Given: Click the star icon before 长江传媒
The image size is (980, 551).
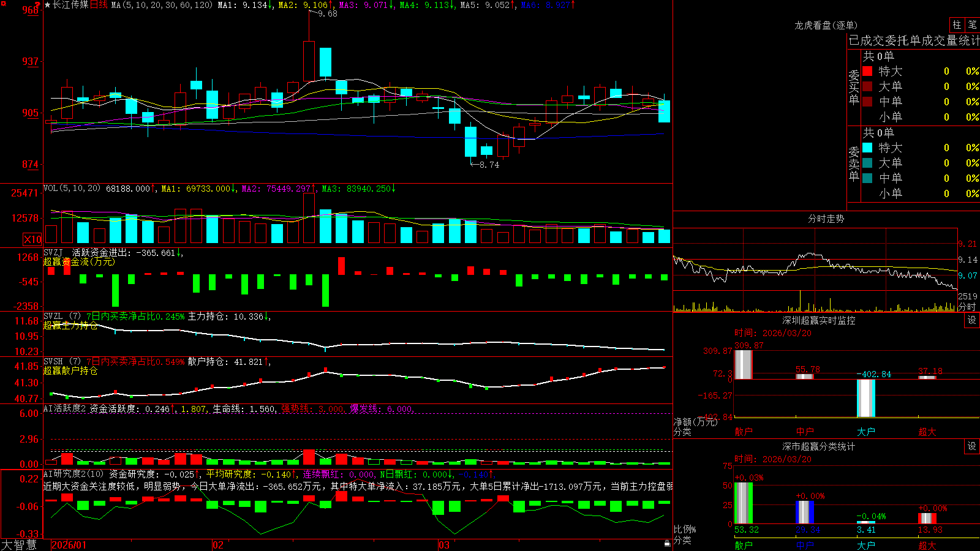Looking at the screenshot, I should (x=48, y=5).
